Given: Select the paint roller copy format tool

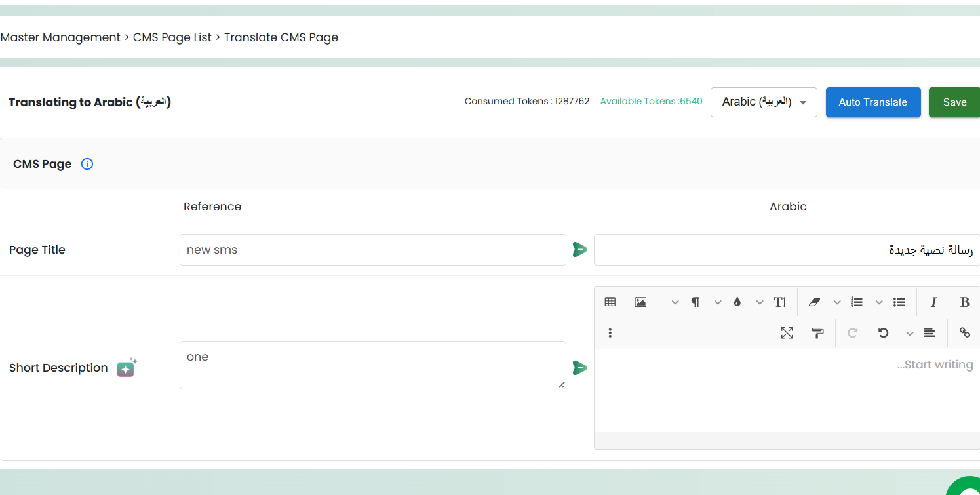Looking at the screenshot, I should coord(818,333).
